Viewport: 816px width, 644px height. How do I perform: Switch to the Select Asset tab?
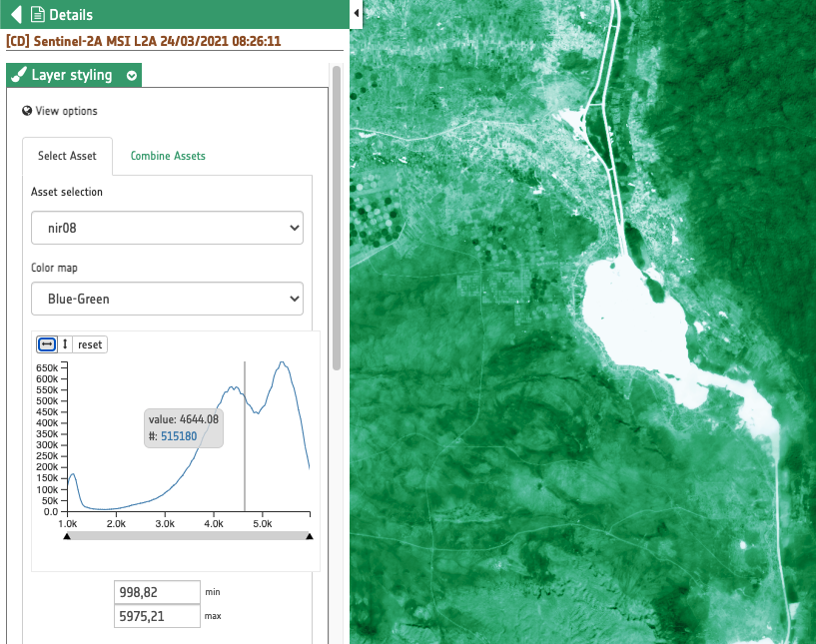pos(67,156)
